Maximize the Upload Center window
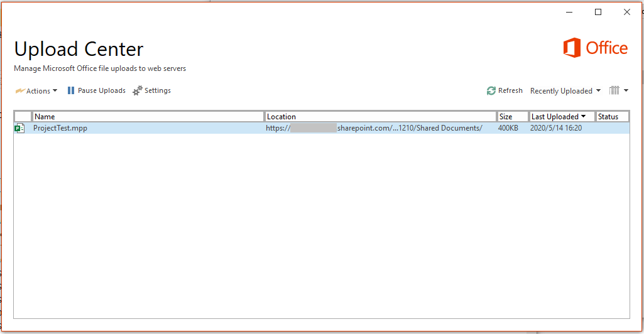Screen dimensions: 644x334 (x=598, y=13)
